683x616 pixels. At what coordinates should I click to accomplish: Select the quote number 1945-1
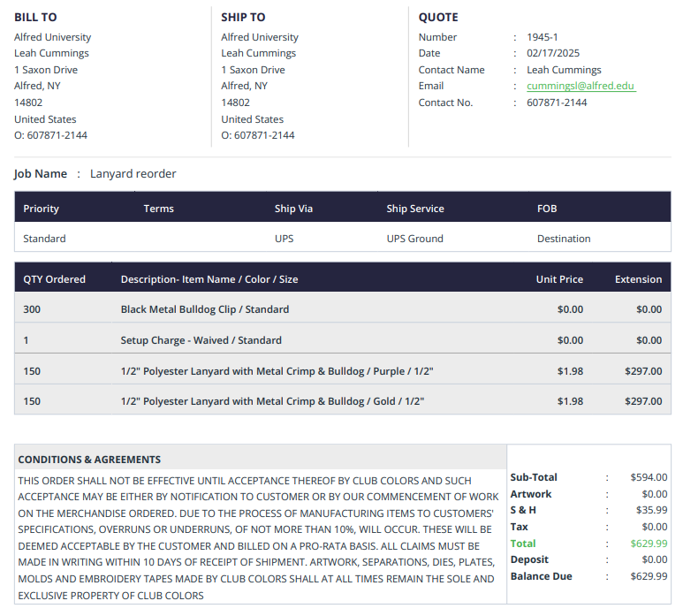click(543, 37)
